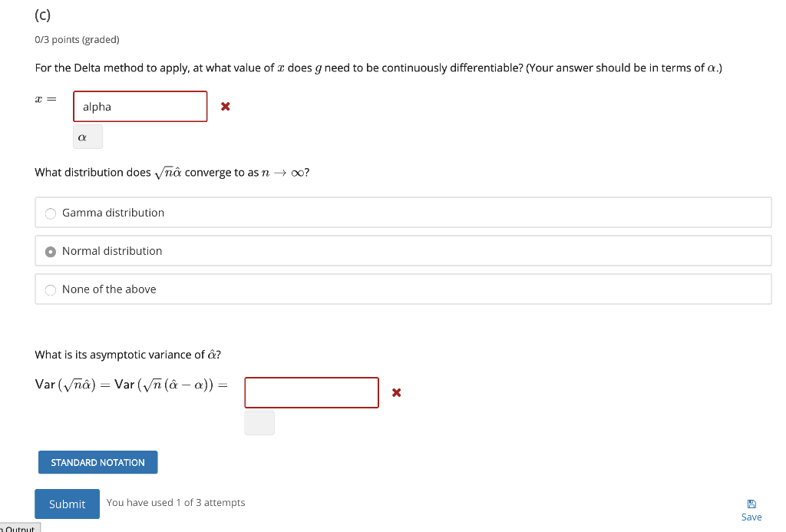Click the red X beside the variance input
The height and width of the screenshot is (532, 786).
point(396,392)
